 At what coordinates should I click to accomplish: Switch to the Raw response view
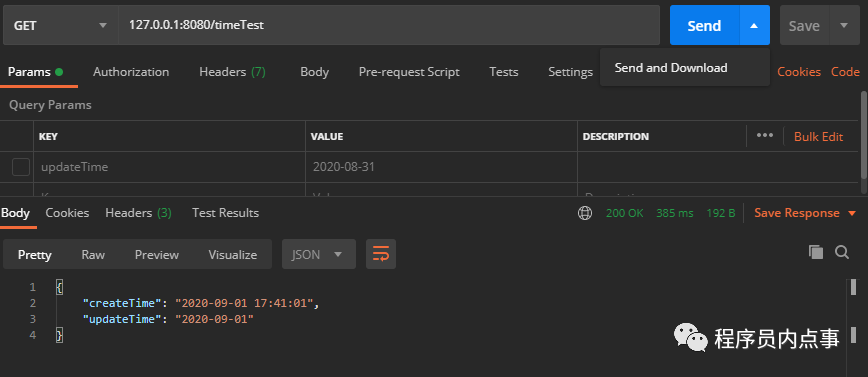[93, 255]
